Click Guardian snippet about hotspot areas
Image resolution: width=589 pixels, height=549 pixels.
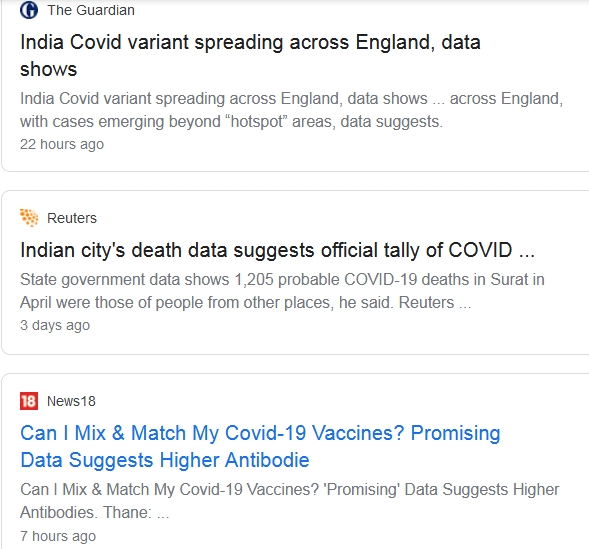point(291,110)
